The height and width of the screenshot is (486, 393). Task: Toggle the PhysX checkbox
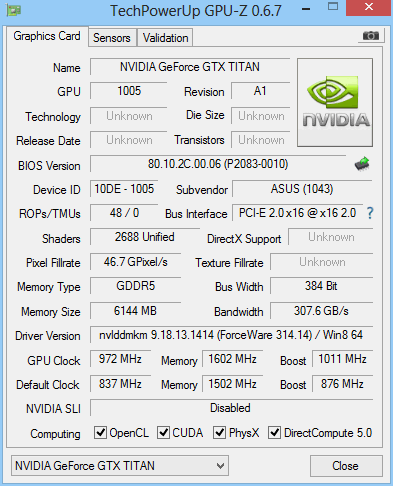tap(219, 433)
